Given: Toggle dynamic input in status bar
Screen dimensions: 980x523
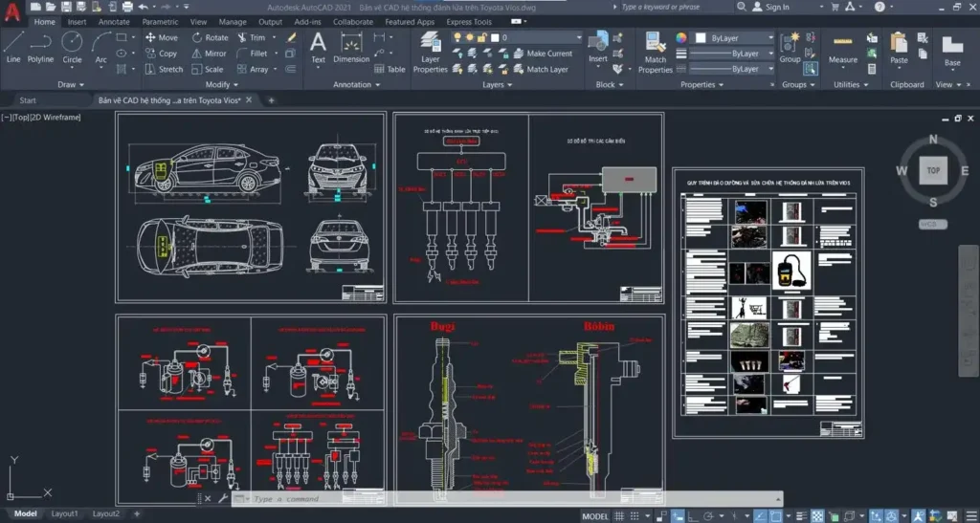Looking at the screenshot, I should click(x=678, y=516).
